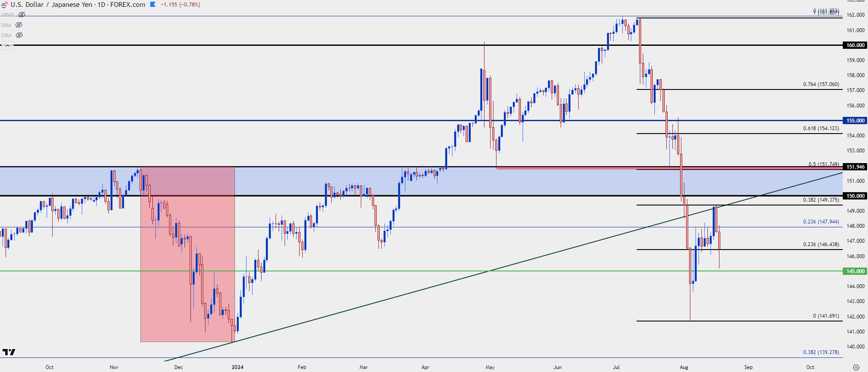Click the Dec label on time axis
868x372 pixels.
coord(178,367)
